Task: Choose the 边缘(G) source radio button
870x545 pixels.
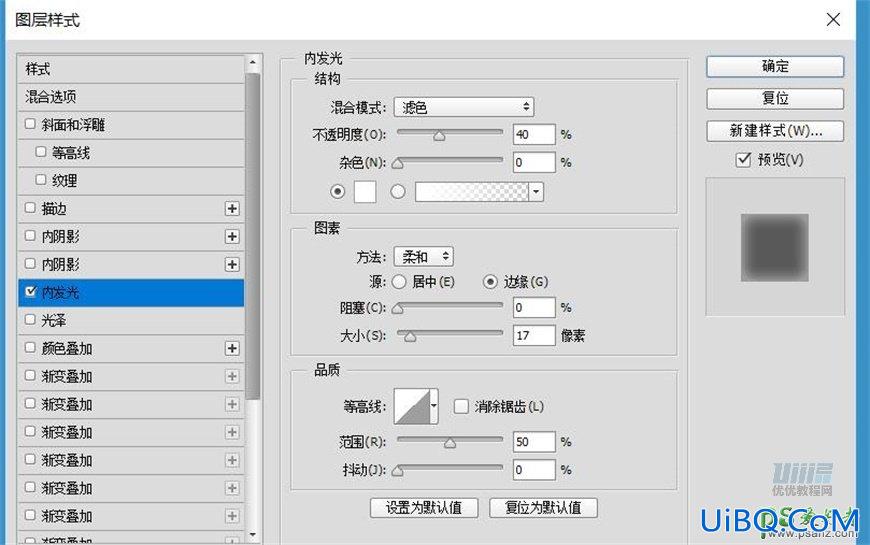Action: pos(490,282)
